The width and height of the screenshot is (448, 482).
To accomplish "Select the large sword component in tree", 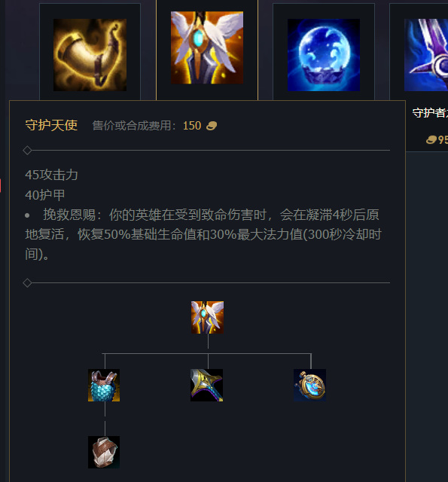I will 206,385.
